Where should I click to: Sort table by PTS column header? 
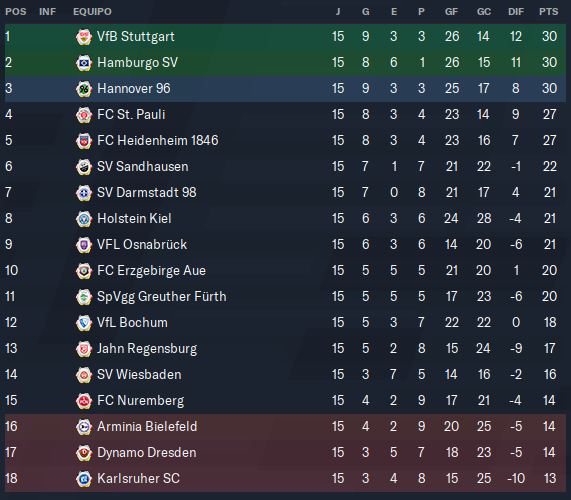pos(548,12)
